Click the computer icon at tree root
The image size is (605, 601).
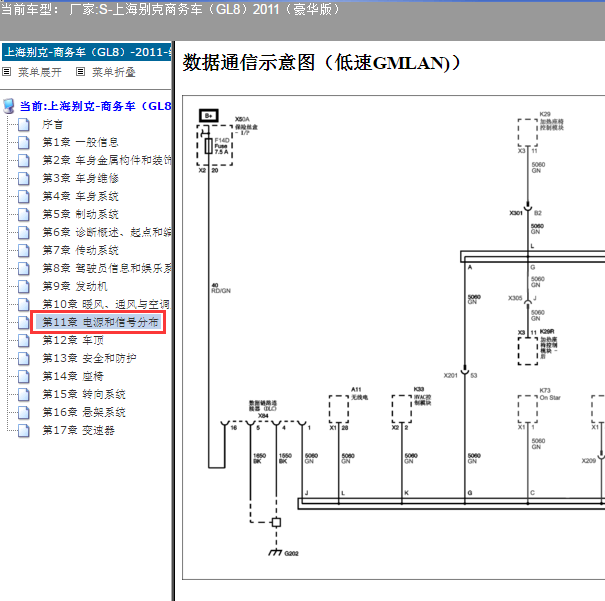click(x=9, y=106)
